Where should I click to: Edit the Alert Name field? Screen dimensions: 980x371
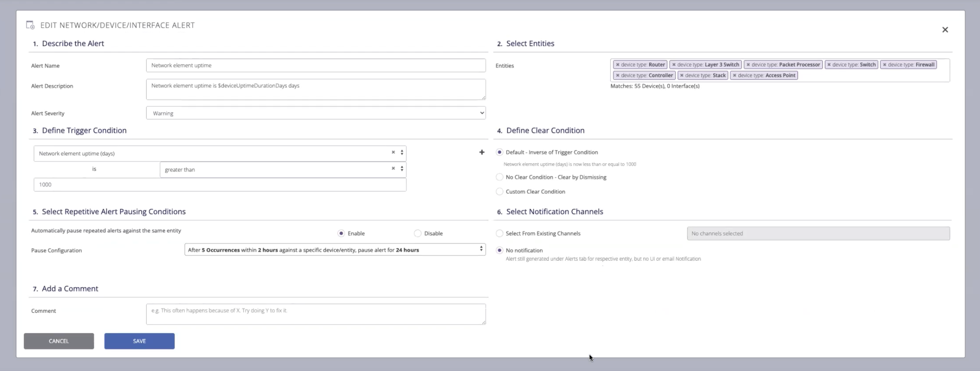(316, 65)
